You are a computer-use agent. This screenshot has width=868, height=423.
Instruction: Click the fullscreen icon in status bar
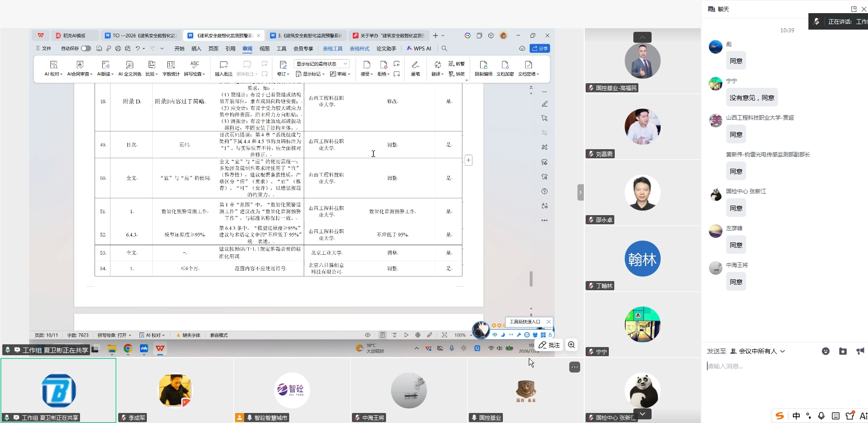(x=444, y=335)
